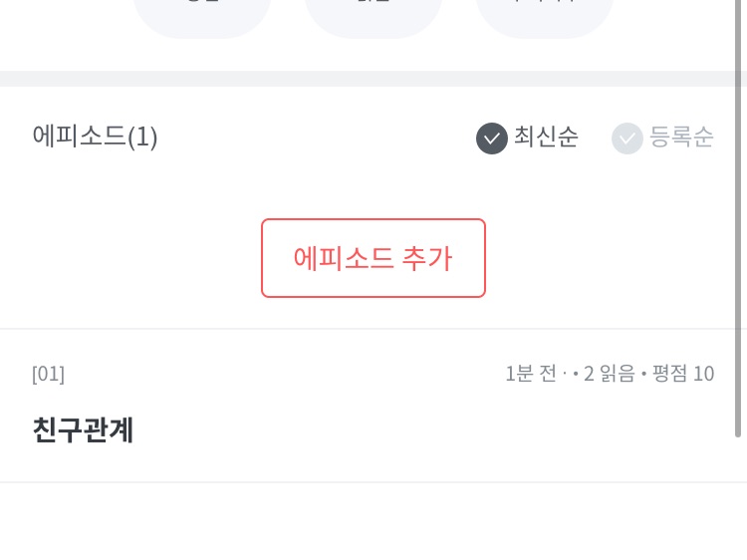Screen dimensions: 747x560
Task: Click the 1분 전 timestamp
Action: pyautogui.click(x=531, y=374)
